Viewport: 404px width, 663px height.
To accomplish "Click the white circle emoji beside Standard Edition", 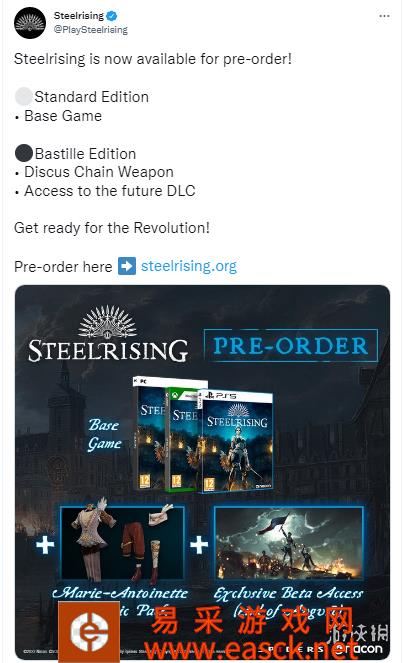I will click(x=24, y=96).
